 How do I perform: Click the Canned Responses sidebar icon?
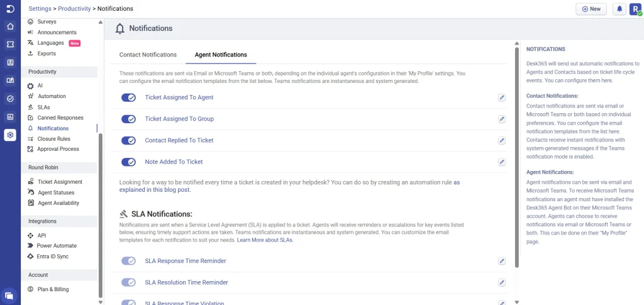tap(30, 118)
